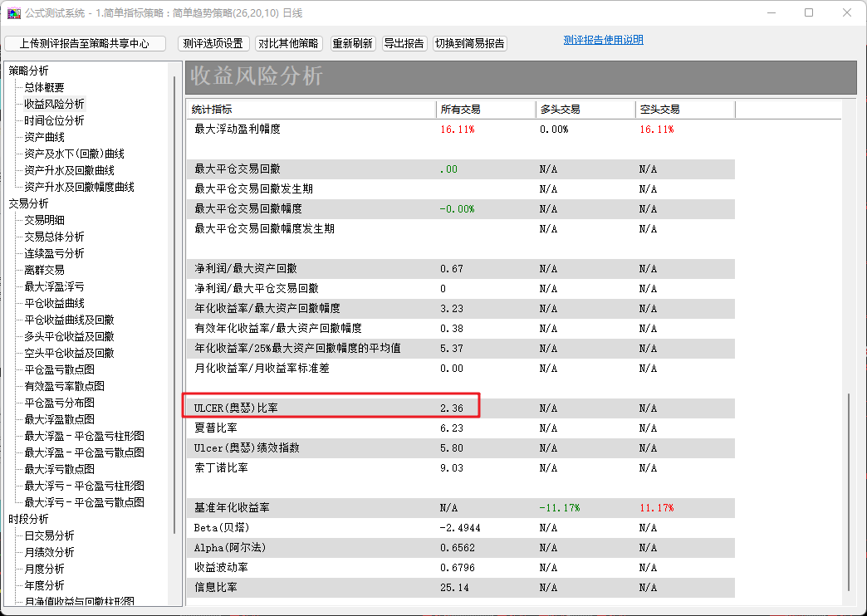Collapse the 策略分析 tree group
The width and height of the screenshot is (867, 616).
click(x=28, y=71)
